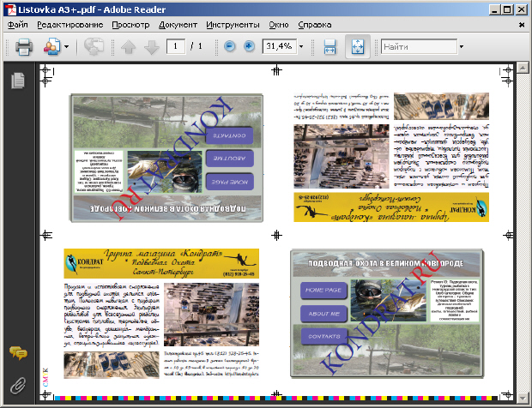Viewport: 532px width, 408px height.
Task: Expand the Find options dropdown arrow
Action: click(461, 46)
